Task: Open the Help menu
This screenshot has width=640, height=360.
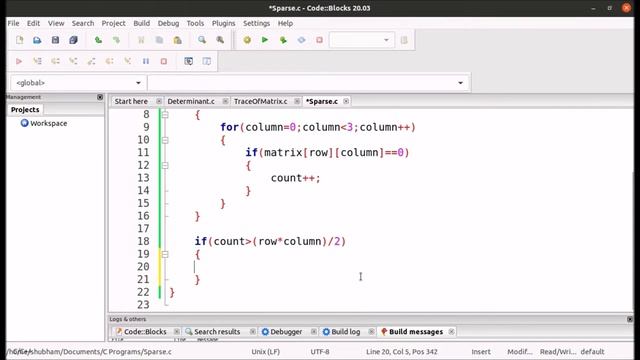Action: (285, 23)
